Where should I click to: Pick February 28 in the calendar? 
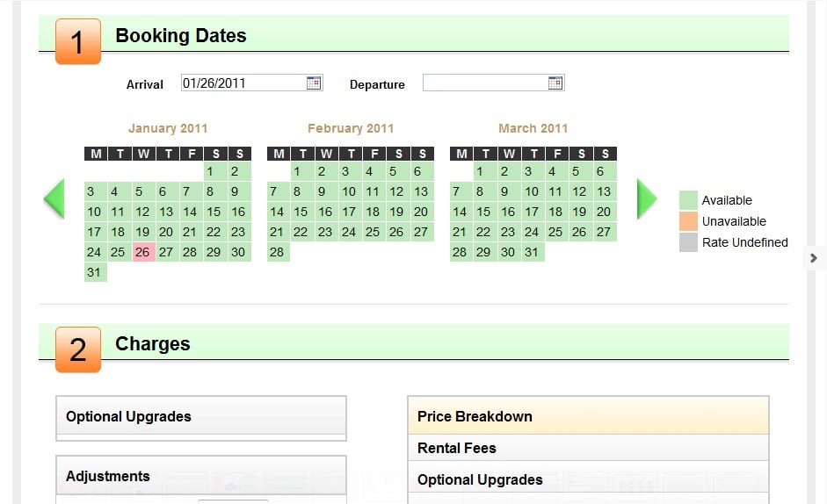(x=278, y=252)
